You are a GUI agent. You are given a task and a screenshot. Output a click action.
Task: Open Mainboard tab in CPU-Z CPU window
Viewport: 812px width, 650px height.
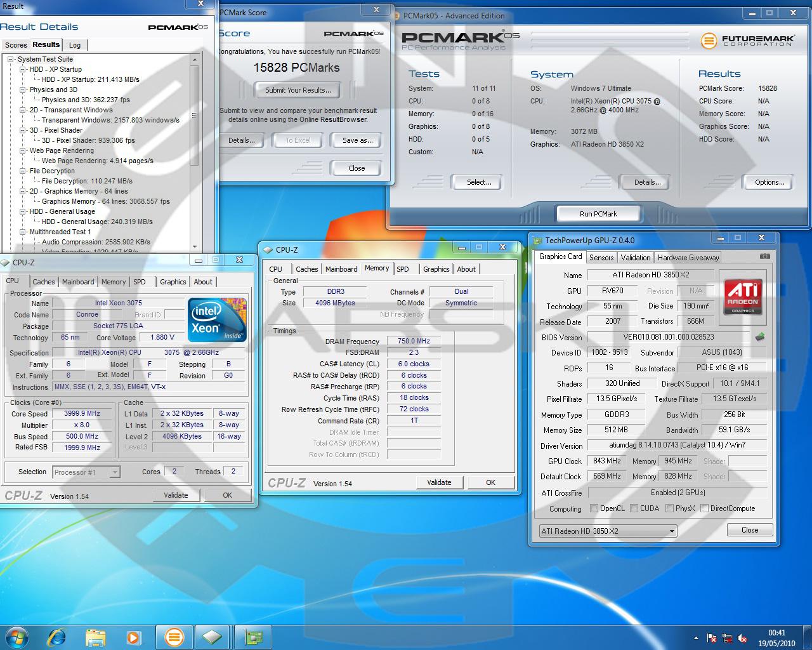click(78, 282)
